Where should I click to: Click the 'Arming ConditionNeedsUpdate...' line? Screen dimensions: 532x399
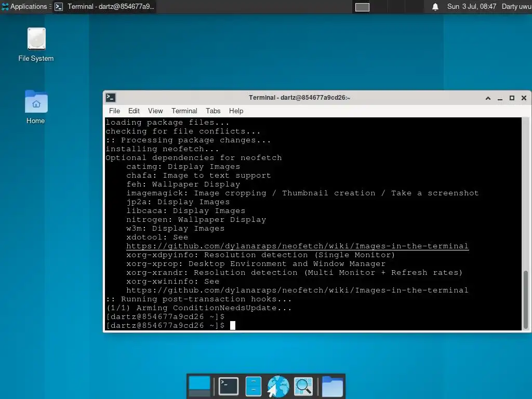[x=199, y=308]
